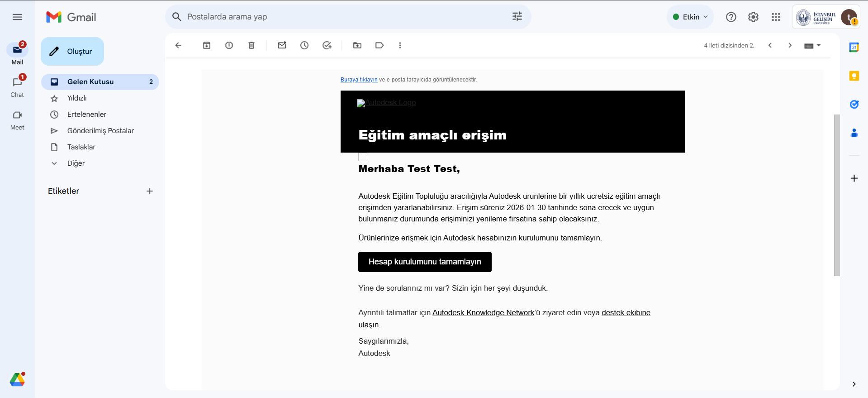868x398 pixels.
Task: Open the Help question mark icon
Action: tap(731, 17)
